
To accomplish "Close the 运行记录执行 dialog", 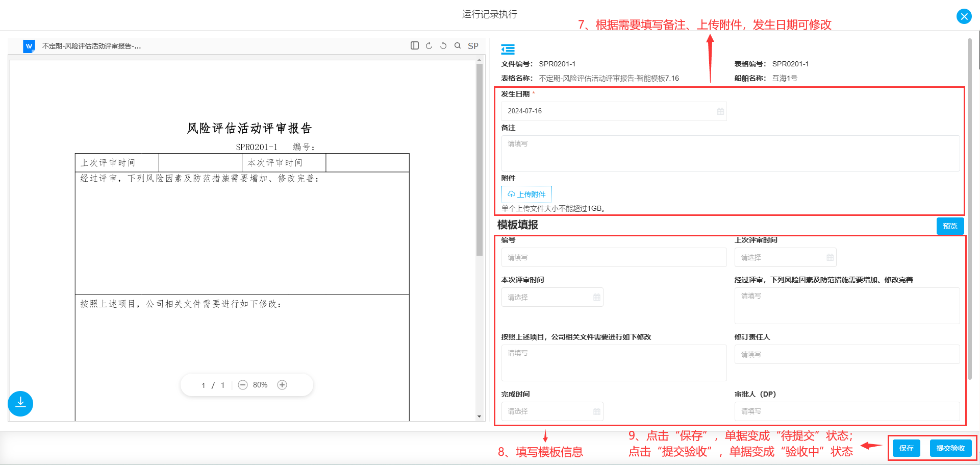I will tap(964, 16).
